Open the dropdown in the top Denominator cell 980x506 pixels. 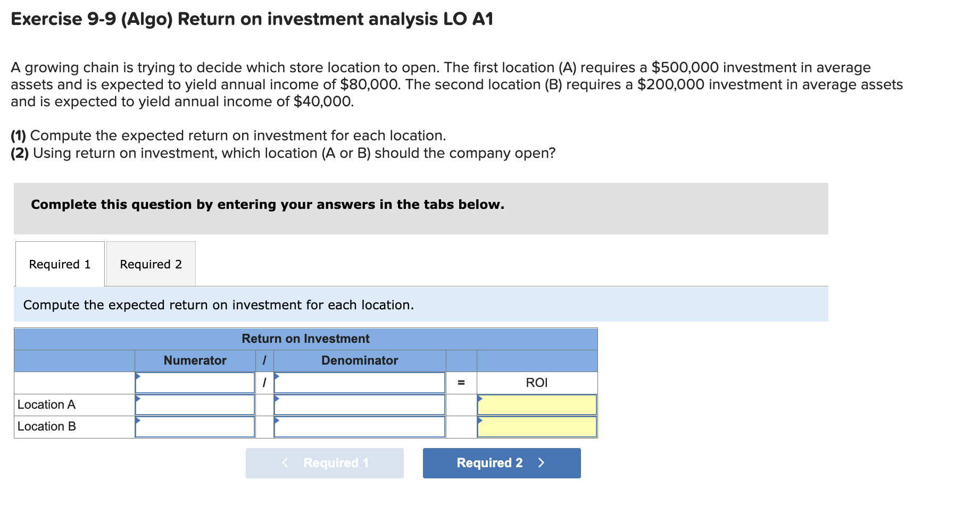[277, 377]
